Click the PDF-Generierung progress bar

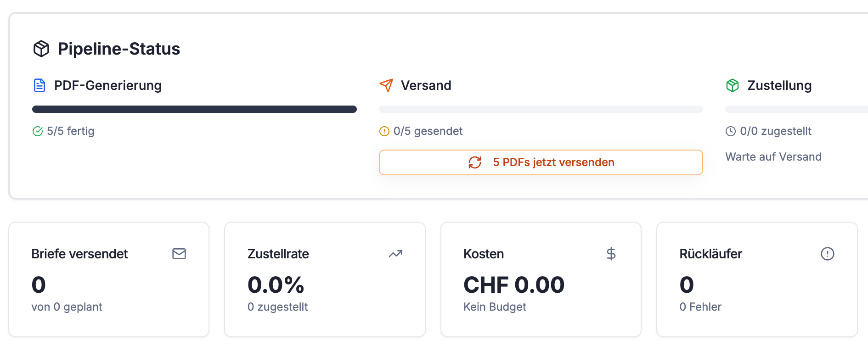pos(194,109)
